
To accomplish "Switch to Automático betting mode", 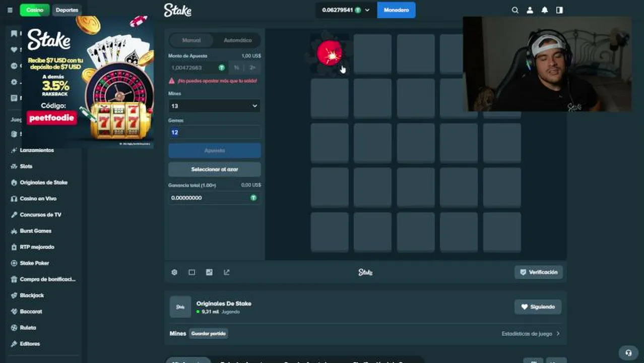I will pos(237,40).
